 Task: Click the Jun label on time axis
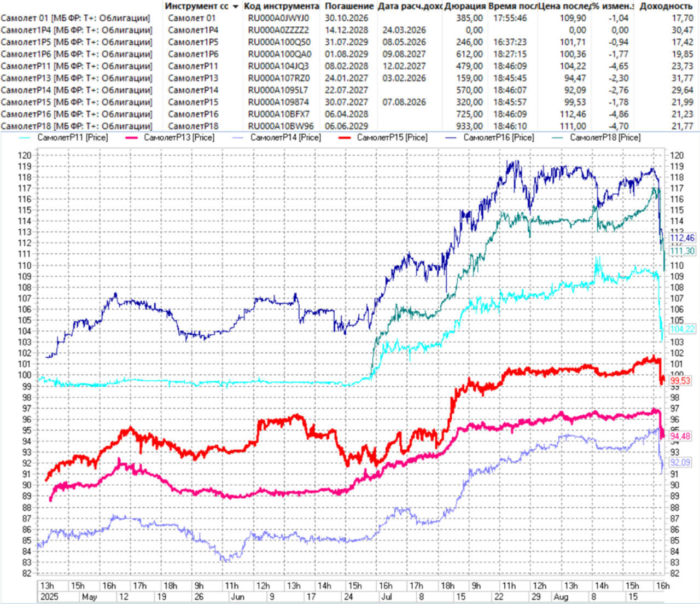click(x=238, y=596)
